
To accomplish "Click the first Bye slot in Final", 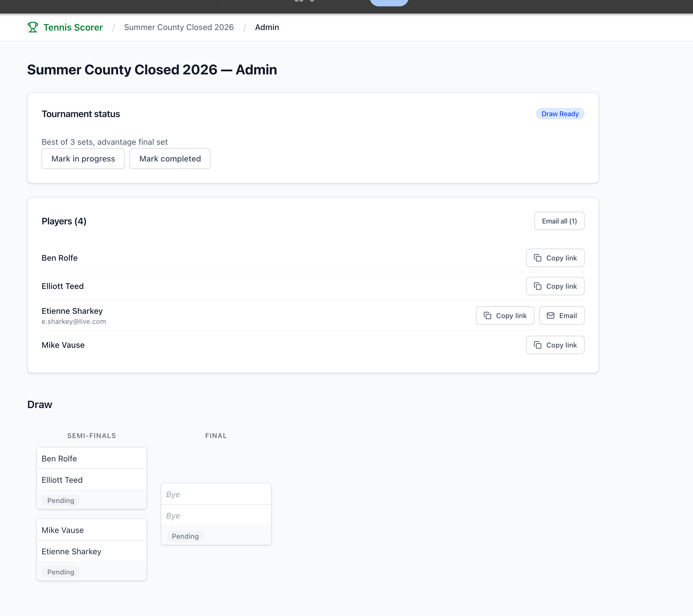I will [216, 494].
